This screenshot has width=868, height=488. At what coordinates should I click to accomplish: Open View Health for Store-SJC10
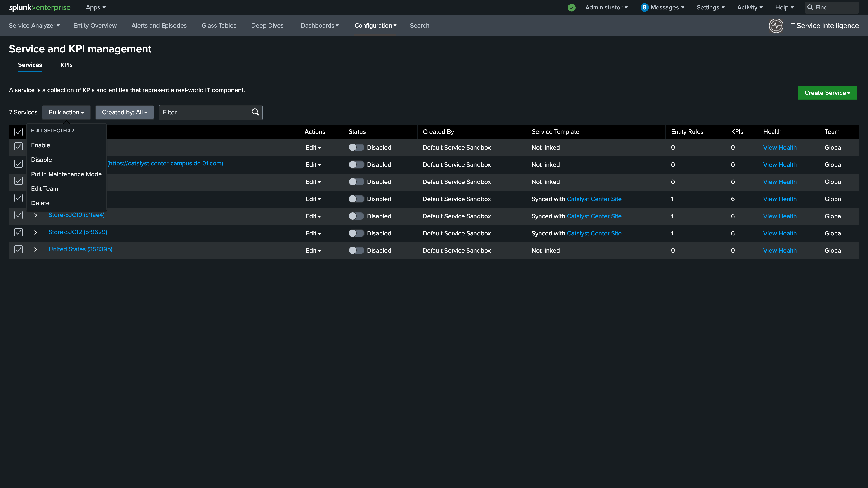[780, 216]
